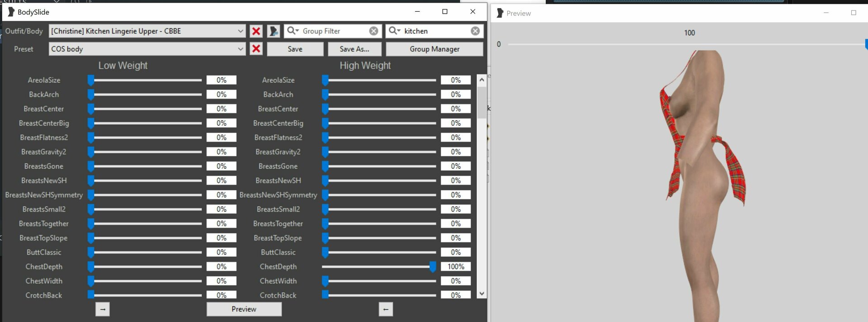Click the Preview window 100 value
Viewport: 868px width, 322px height.
pyautogui.click(x=689, y=33)
